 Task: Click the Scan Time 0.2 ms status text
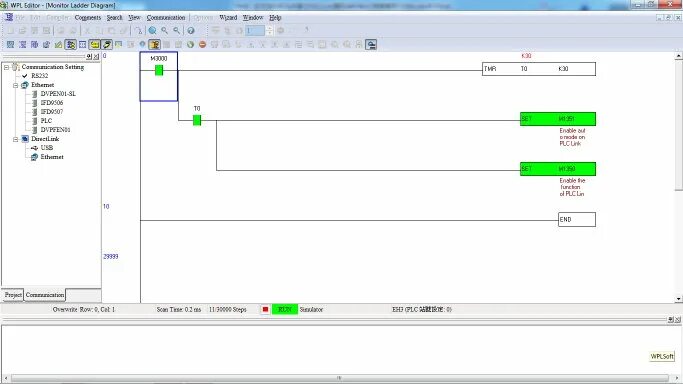[179, 310]
